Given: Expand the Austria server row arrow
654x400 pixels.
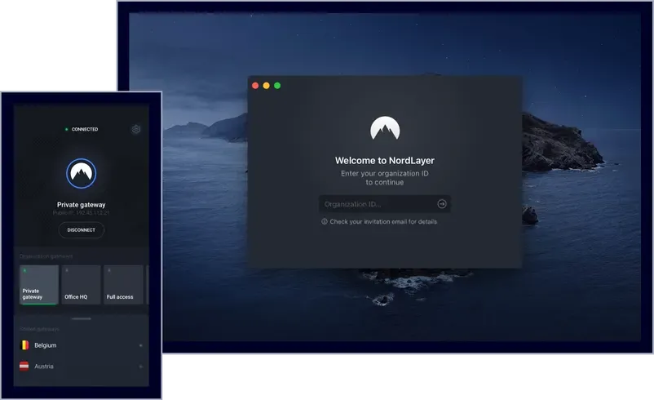Looking at the screenshot, I should click(140, 367).
